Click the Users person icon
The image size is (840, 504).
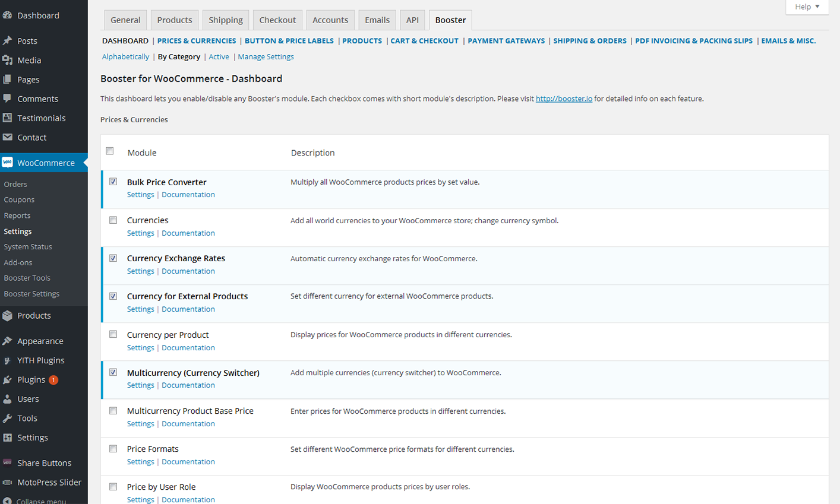(x=7, y=399)
